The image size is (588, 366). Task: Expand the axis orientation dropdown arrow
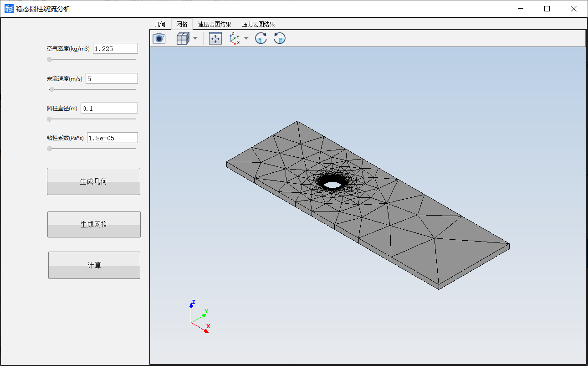click(246, 38)
